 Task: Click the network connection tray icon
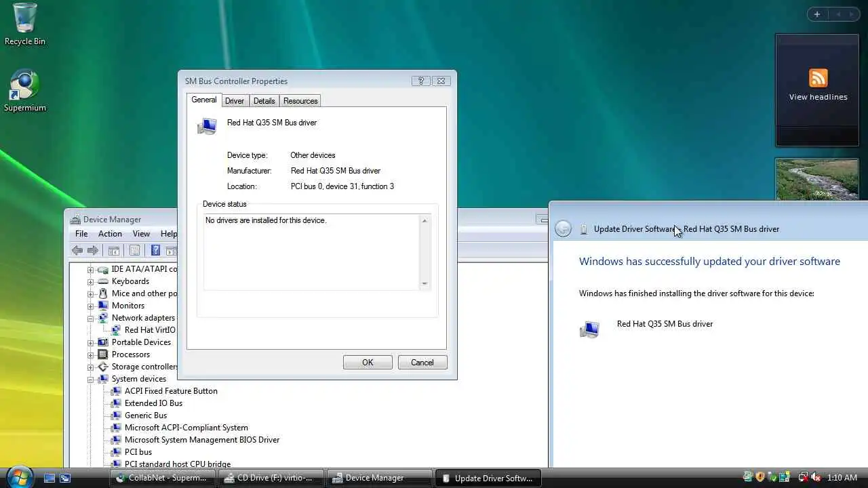pyautogui.click(x=803, y=478)
